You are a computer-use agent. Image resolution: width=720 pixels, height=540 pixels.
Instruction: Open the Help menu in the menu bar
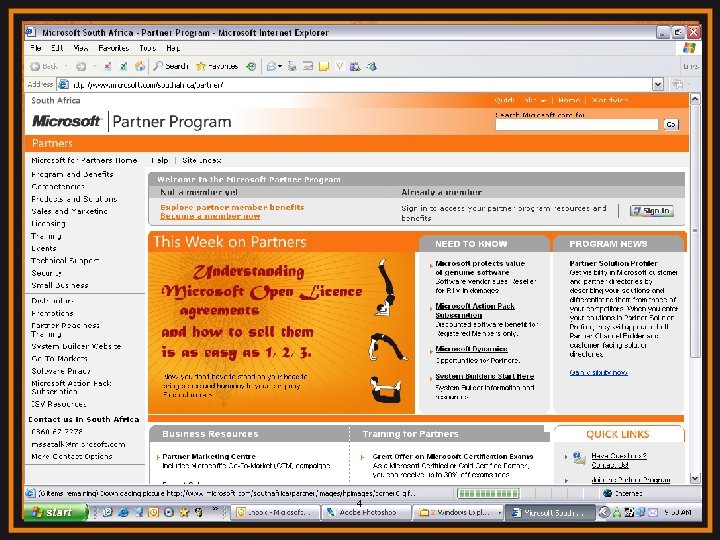(173, 48)
